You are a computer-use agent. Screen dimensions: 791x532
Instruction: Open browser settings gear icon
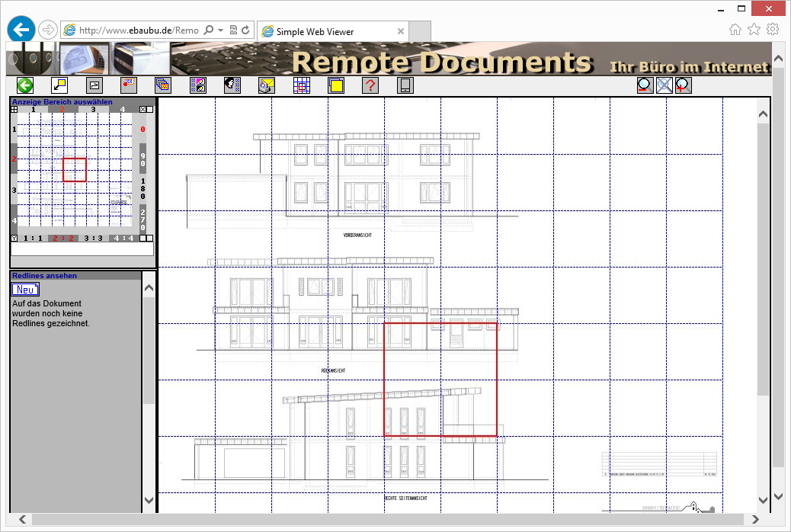tap(773, 29)
